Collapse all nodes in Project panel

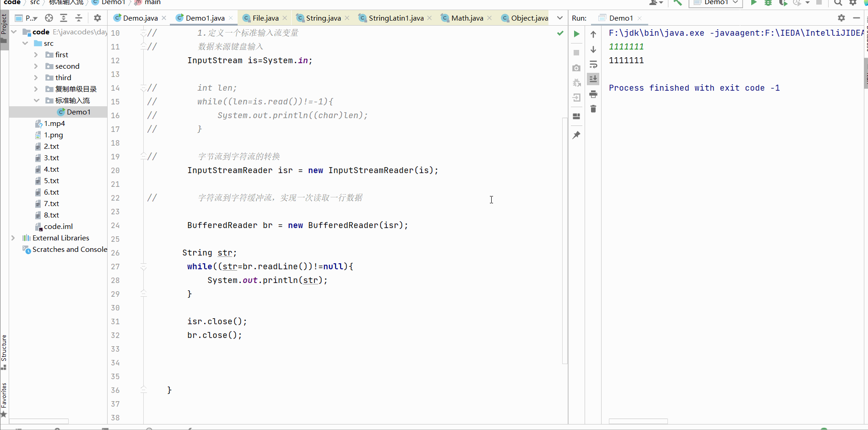click(x=79, y=18)
